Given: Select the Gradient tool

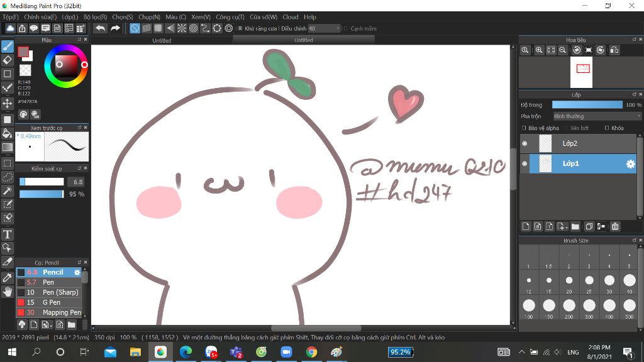Looking at the screenshot, I should click(x=8, y=147).
